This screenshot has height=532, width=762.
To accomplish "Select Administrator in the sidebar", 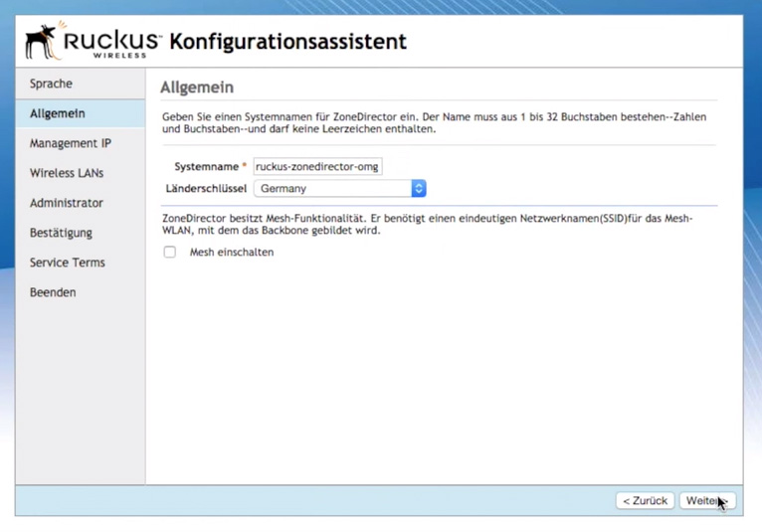I will [x=66, y=203].
